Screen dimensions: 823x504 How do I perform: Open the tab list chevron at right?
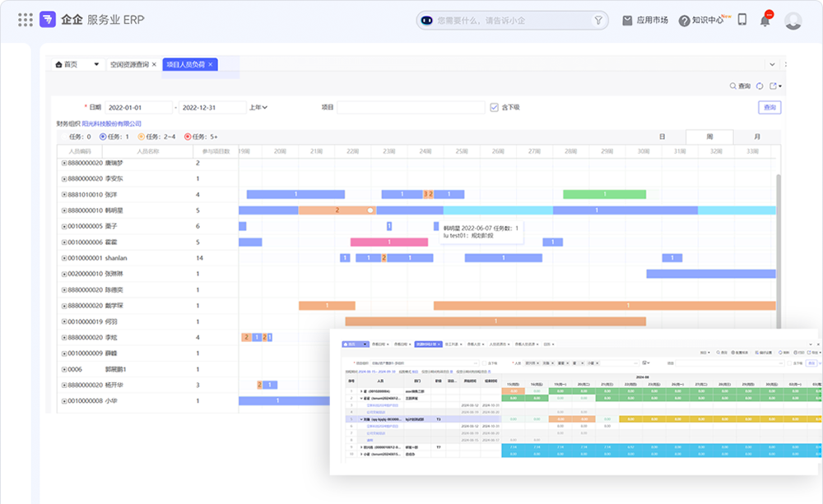click(772, 64)
